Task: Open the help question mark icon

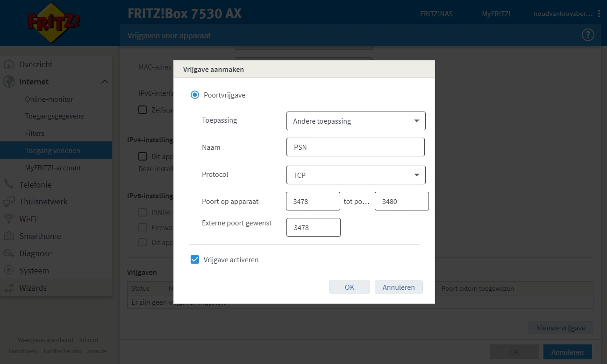Action: coord(587,35)
